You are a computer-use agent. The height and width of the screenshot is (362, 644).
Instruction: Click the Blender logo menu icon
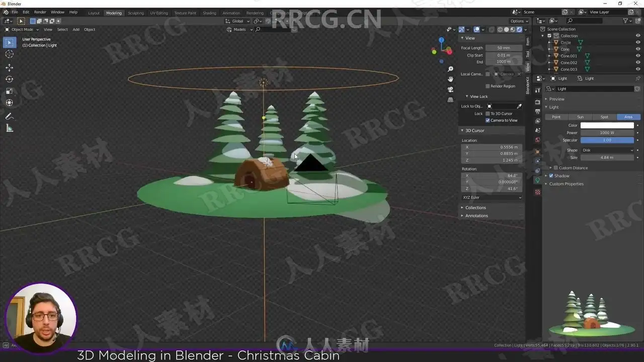[x=5, y=12]
